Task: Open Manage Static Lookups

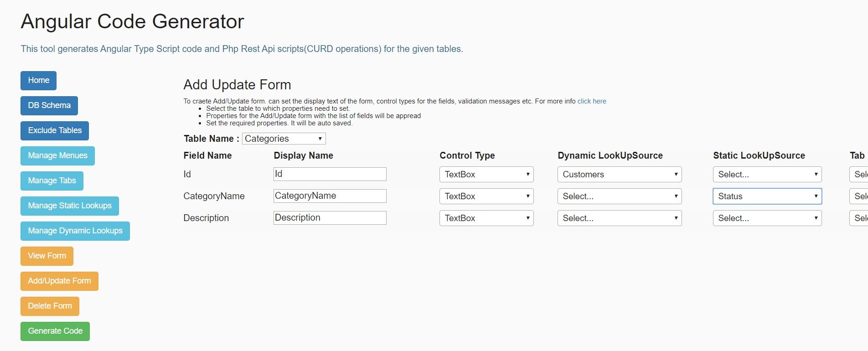Action: point(69,206)
